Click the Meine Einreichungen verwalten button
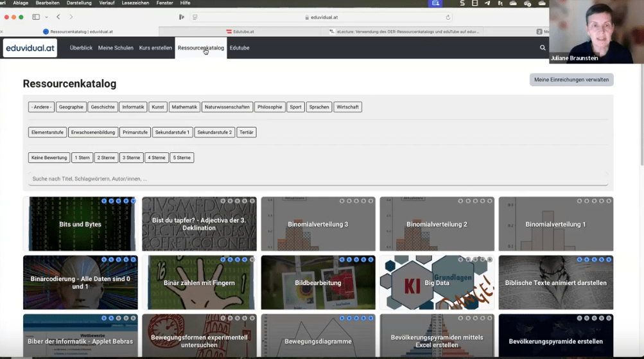This screenshot has height=359, width=644. (571, 80)
